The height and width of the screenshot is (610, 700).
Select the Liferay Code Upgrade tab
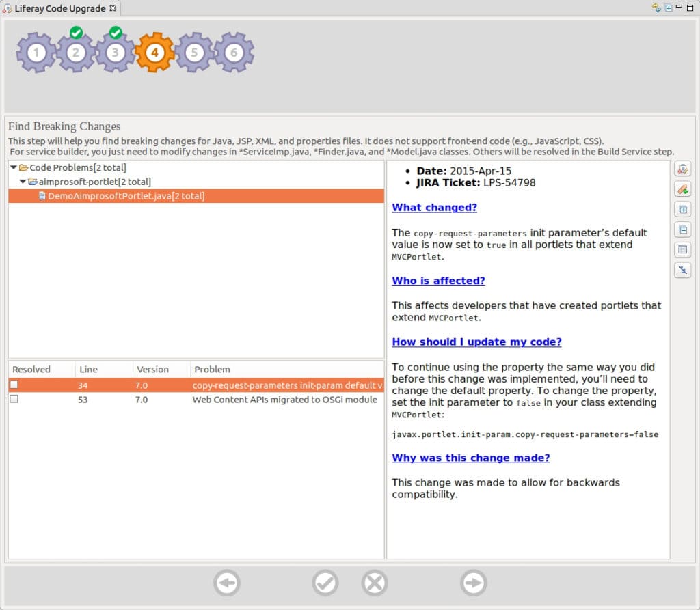tap(60, 8)
